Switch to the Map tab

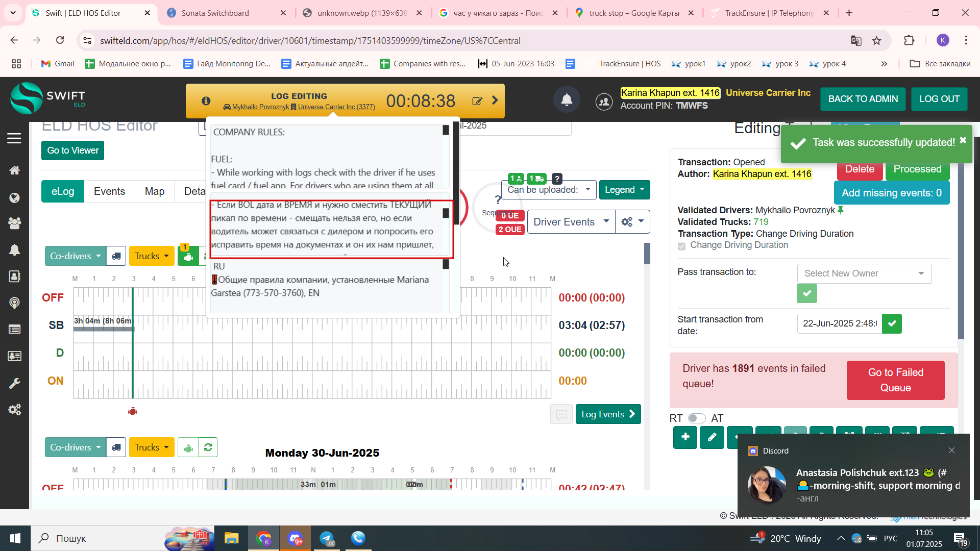(x=155, y=191)
